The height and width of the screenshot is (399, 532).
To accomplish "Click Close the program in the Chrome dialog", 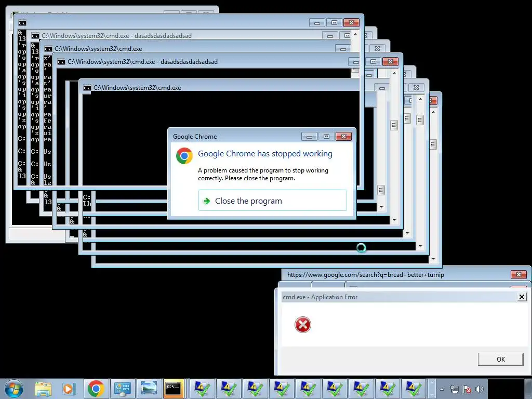I will tap(272, 201).
